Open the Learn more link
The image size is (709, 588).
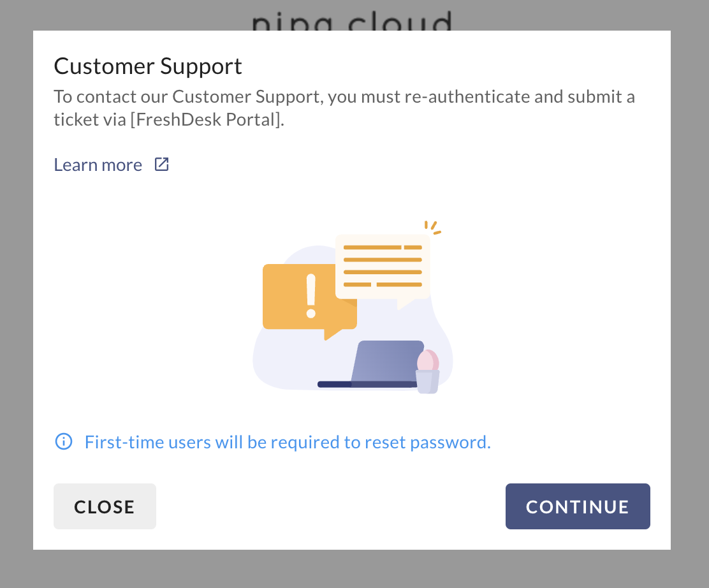tap(98, 165)
